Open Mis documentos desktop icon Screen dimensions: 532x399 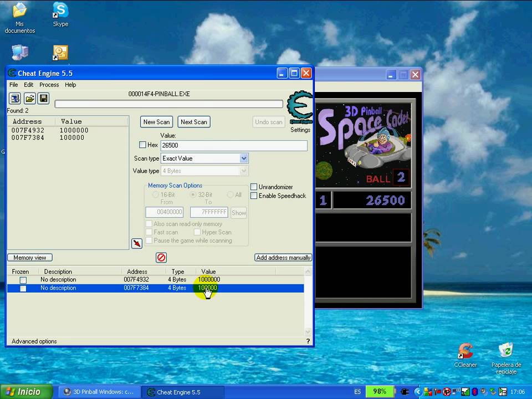pyautogui.click(x=20, y=18)
